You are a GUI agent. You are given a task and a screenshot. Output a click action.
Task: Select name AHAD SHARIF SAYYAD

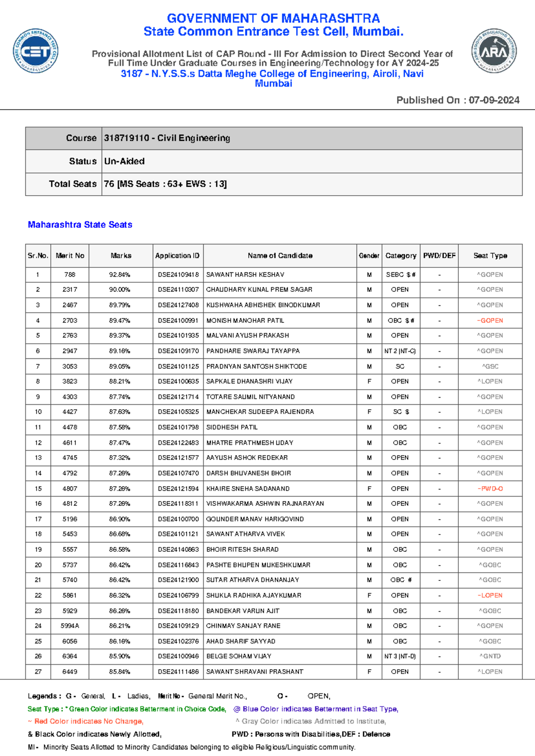click(241, 641)
